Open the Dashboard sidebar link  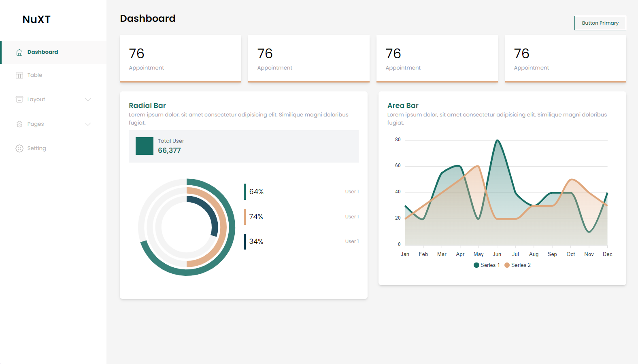pos(43,52)
